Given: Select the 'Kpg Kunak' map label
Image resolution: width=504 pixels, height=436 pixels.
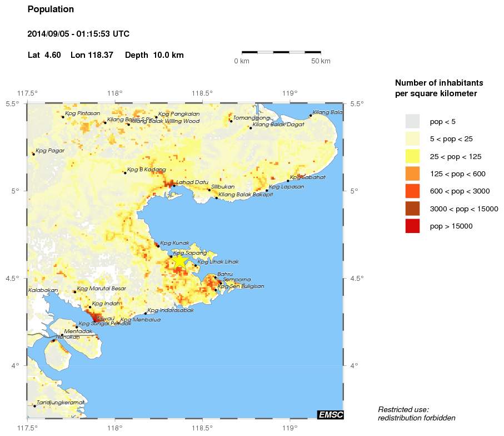Looking at the screenshot, I should pyautogui.click(x=175, y=243).
